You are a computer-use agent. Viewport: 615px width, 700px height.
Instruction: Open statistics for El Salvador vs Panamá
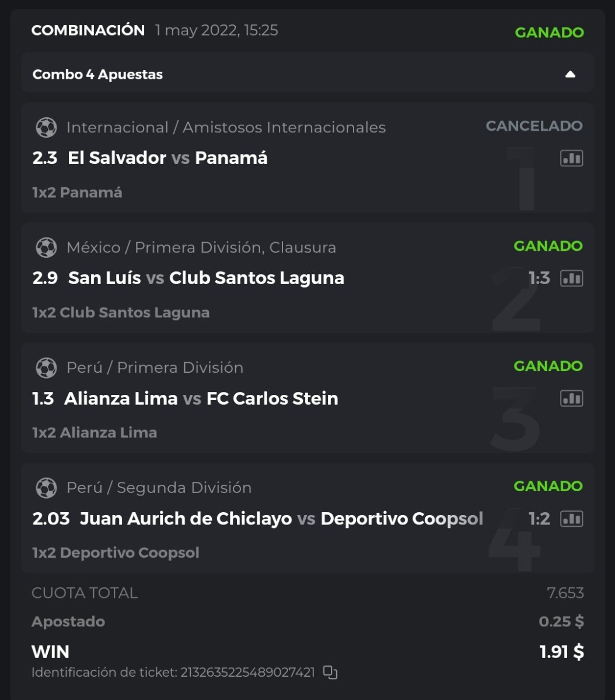(571, 158)
